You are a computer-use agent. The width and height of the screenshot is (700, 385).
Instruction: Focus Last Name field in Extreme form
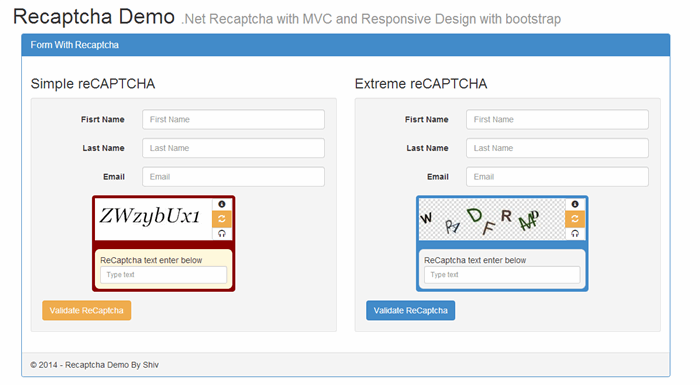coord(558,148)
